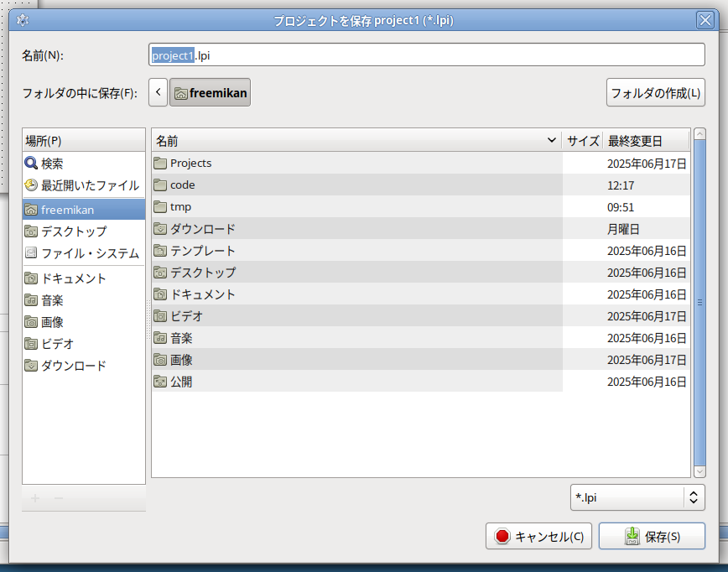728x572 pixels.
Task: Click the Music folder icon in sidebar
Action: 31,300
